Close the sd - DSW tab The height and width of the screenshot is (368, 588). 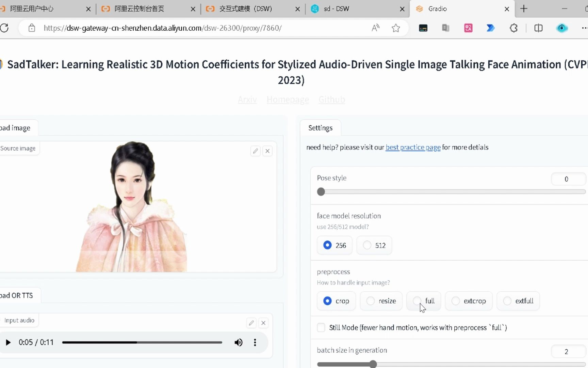[402, 9]
